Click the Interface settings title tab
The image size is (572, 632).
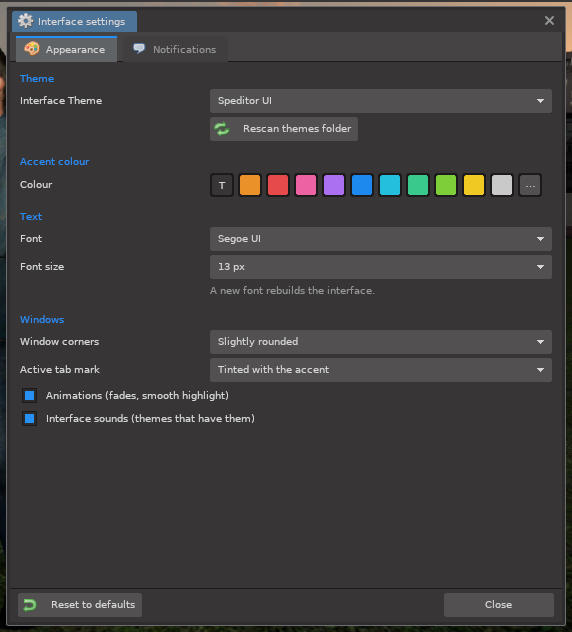75,21
